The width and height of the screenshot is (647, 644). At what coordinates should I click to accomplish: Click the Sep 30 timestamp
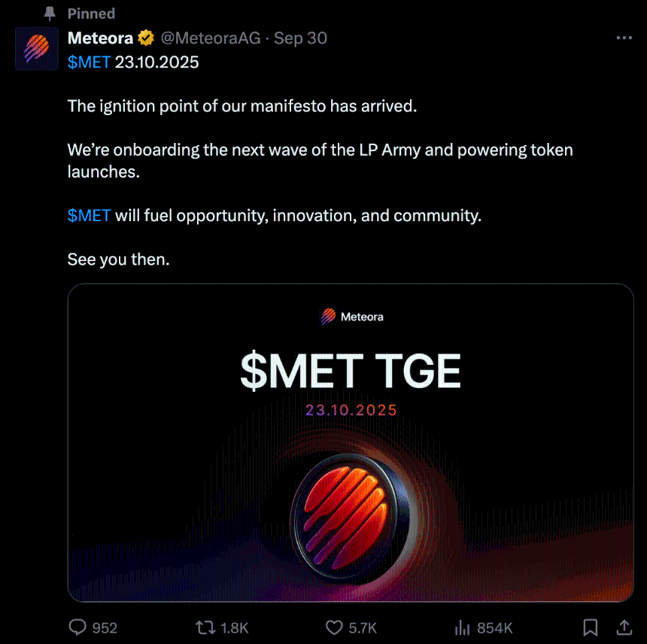point(300,38)
